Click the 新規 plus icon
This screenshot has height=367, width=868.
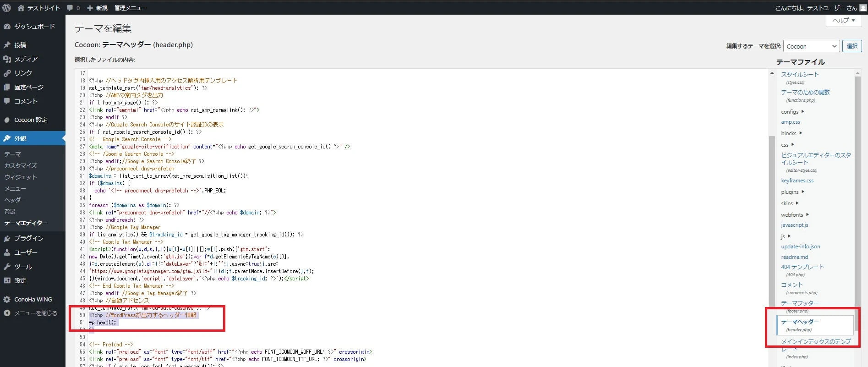point(90,8)
